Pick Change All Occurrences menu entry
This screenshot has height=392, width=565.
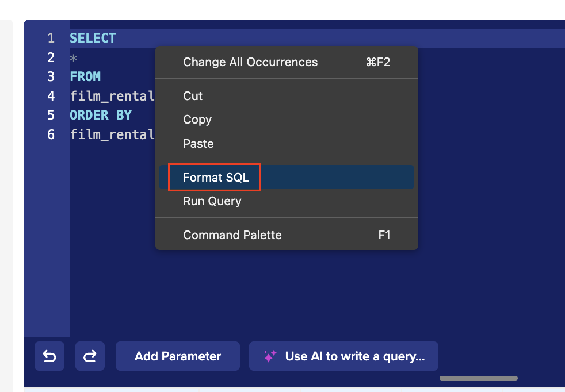click(250, 62)
